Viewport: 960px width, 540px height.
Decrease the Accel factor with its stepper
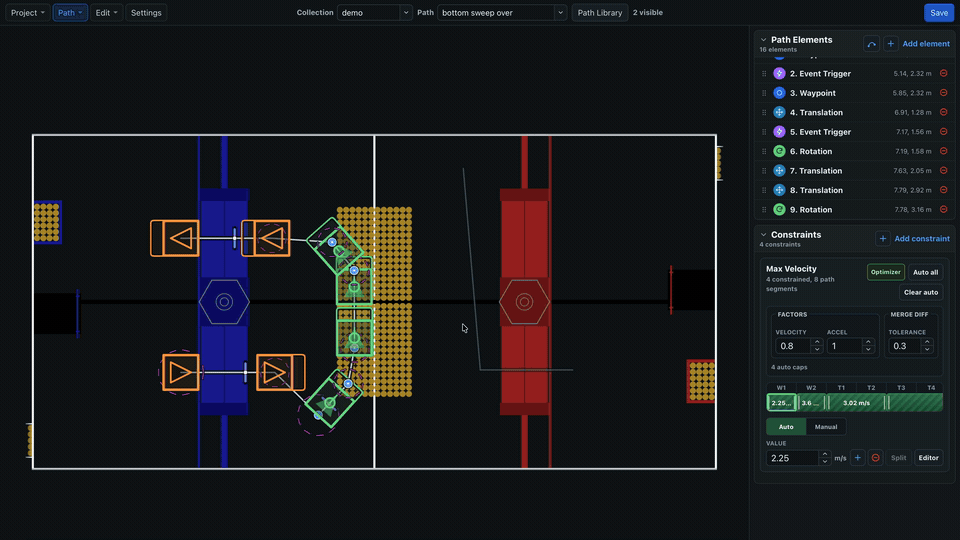(868, 350)
